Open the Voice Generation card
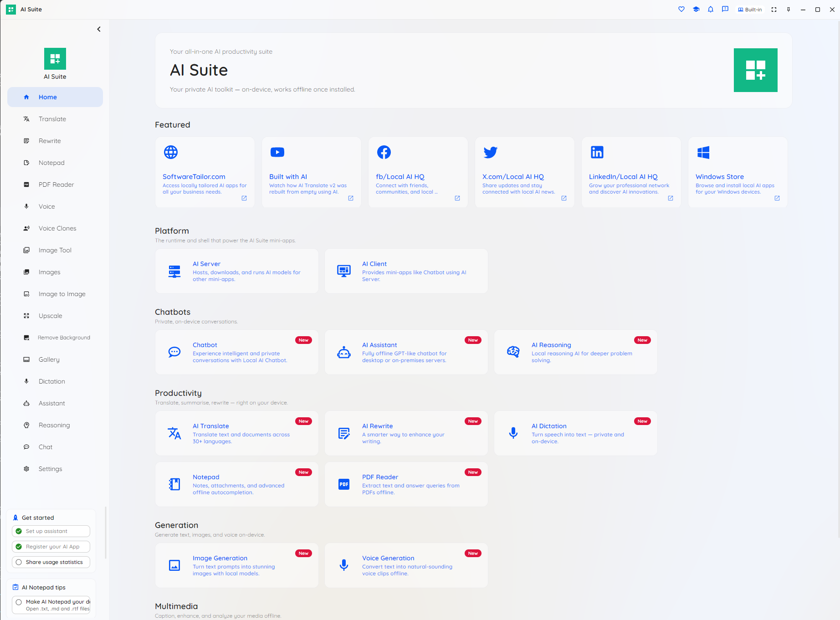Image resolution: width=840 pixels, height=620 pixels. pyautogui.click(x=406, y=565)
